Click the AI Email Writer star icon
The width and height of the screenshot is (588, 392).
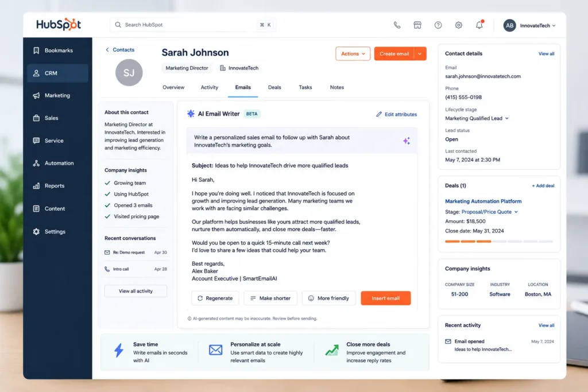tap(191, 114)
